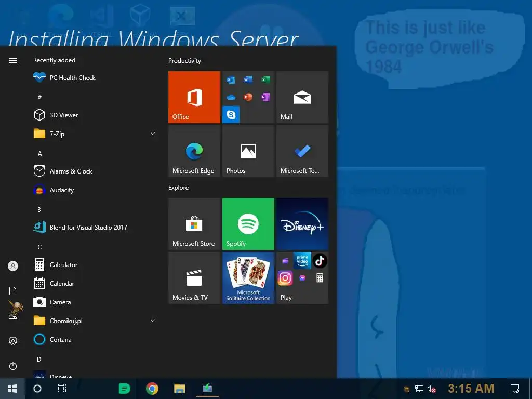Open Google Chrome from the taskbar
The height and width of the screenshot is (399, 532).
152,389
